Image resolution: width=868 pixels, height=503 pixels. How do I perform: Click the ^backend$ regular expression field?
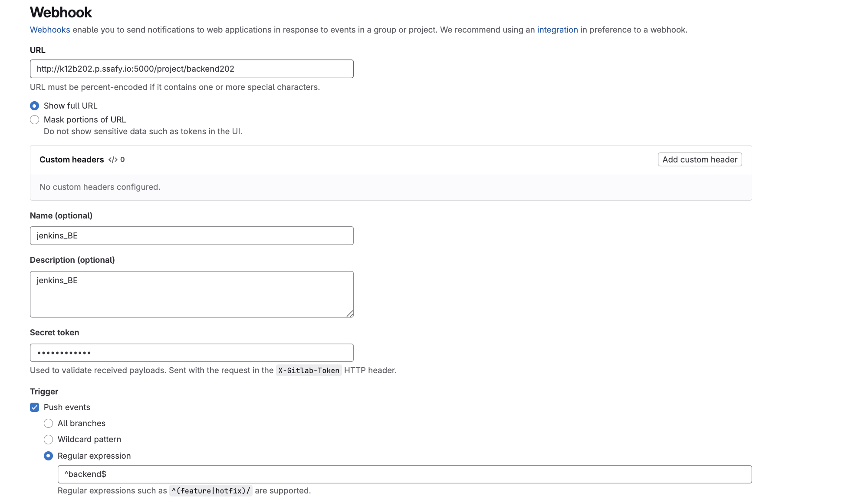[404, 474]
